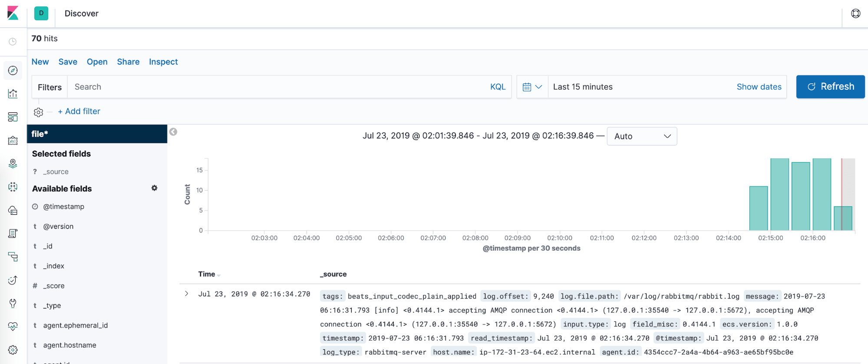
Task: Open Machine Learning icon in side nav
Action: click(x=13, y=187)
